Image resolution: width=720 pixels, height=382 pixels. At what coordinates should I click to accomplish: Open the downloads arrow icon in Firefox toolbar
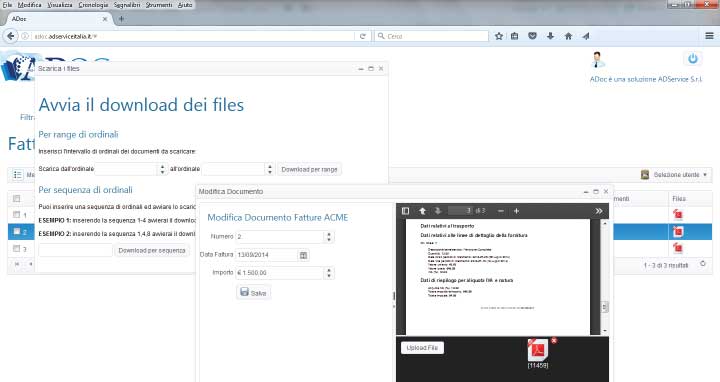550,36
